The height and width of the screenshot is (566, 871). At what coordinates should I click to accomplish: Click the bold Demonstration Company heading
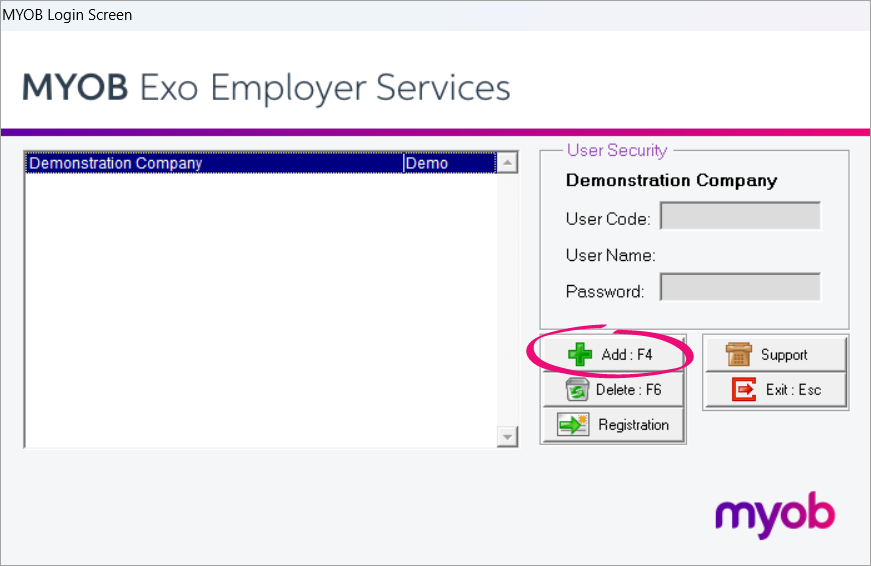[671, 181]
